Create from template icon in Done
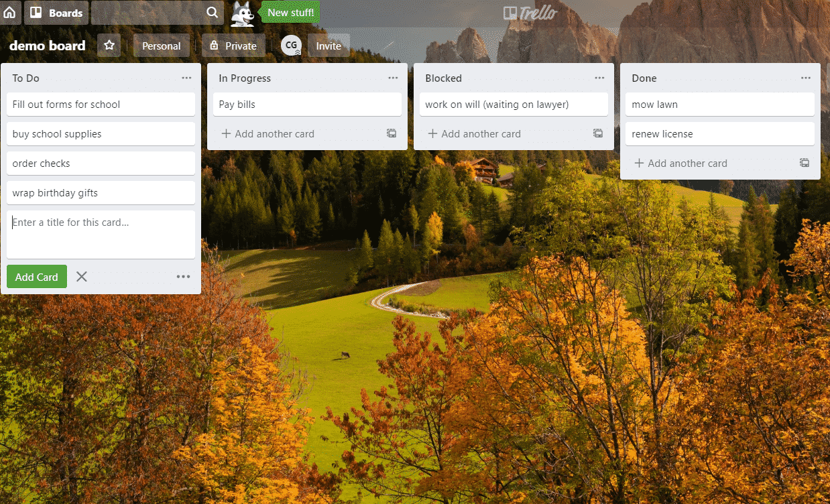 [805, 164]
